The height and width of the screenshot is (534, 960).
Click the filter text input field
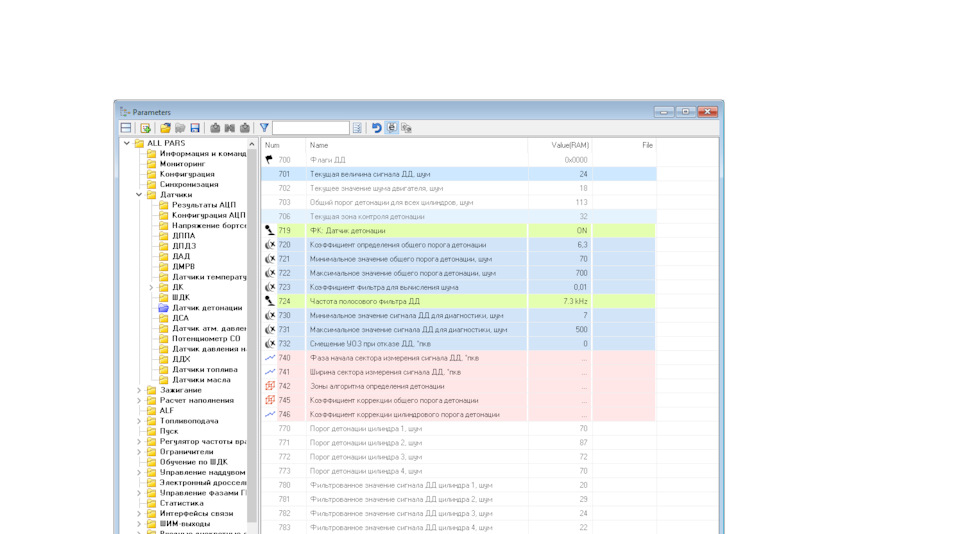(x=311, y=127)
